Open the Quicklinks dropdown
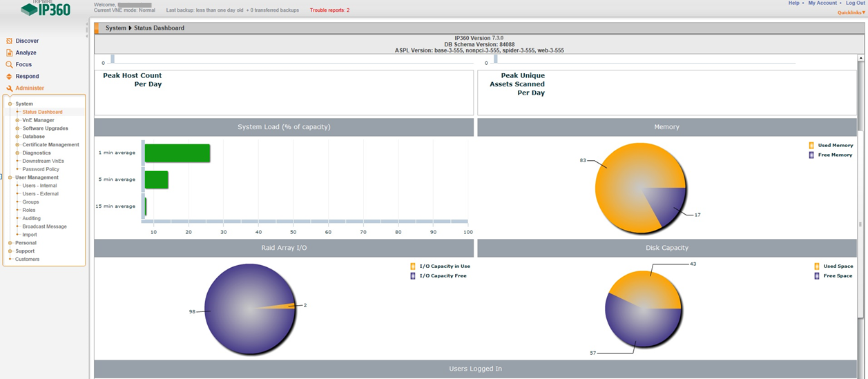Viewport: 868px width, 379px height. click(850, 12)
